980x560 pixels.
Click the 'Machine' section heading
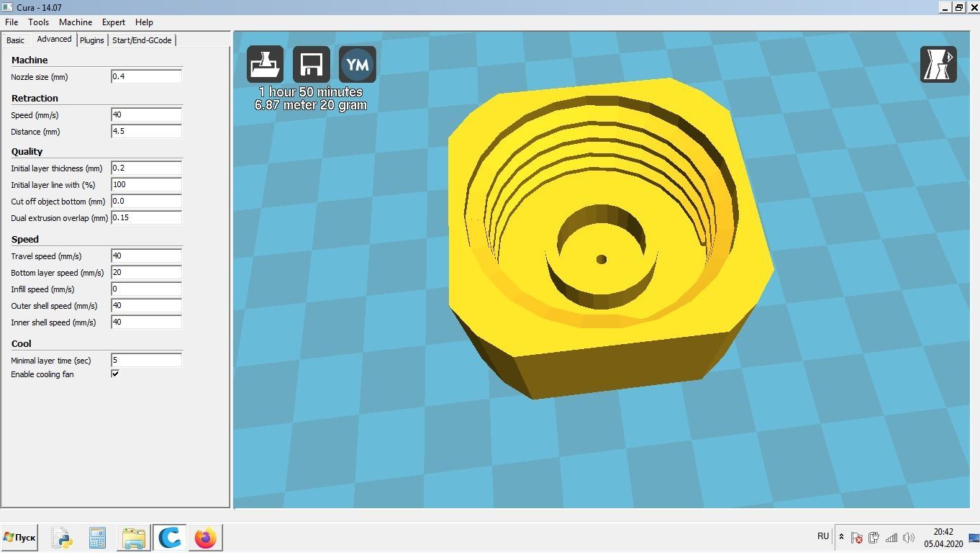click(x=30, y=60)
